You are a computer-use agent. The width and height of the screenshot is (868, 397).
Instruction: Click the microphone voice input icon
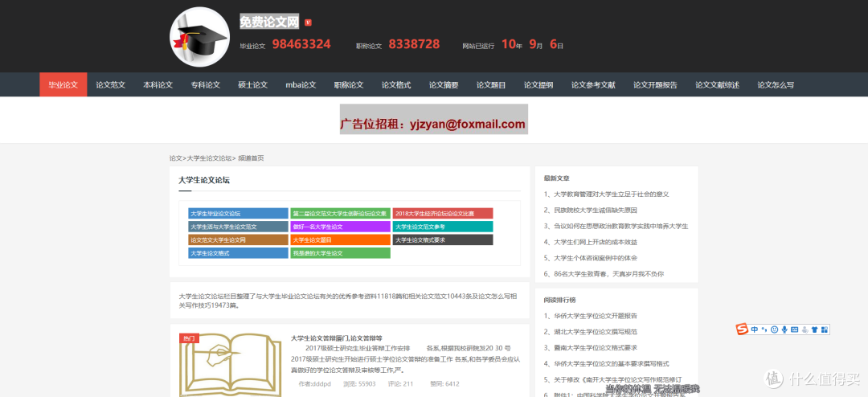pyautogui.click(x=784, y=329)
